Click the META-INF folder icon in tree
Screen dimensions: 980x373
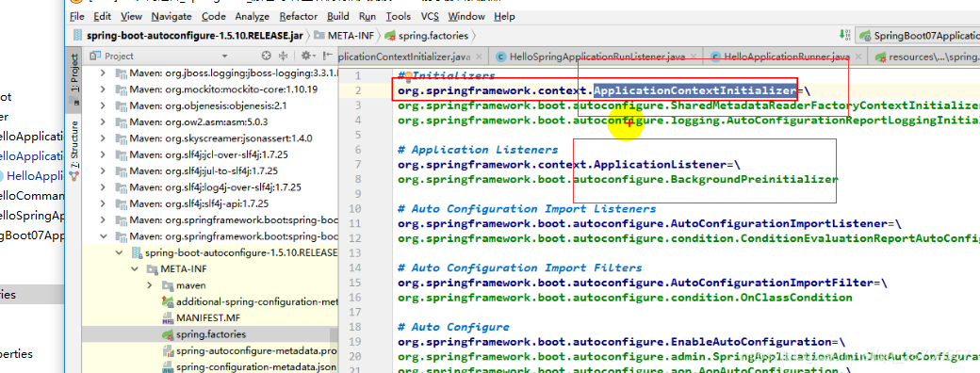coord(152,268)
